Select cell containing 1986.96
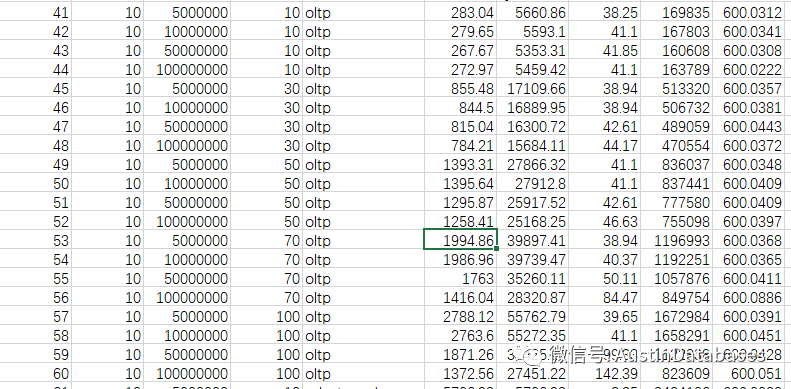Image resolution: width=791 pixels, height=389 pixels. pos(460,259)
